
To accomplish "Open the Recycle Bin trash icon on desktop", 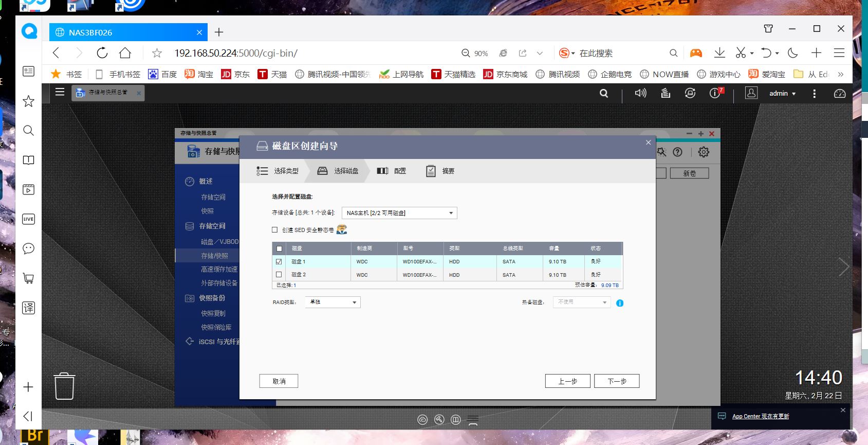I will [x=64, y=386].
